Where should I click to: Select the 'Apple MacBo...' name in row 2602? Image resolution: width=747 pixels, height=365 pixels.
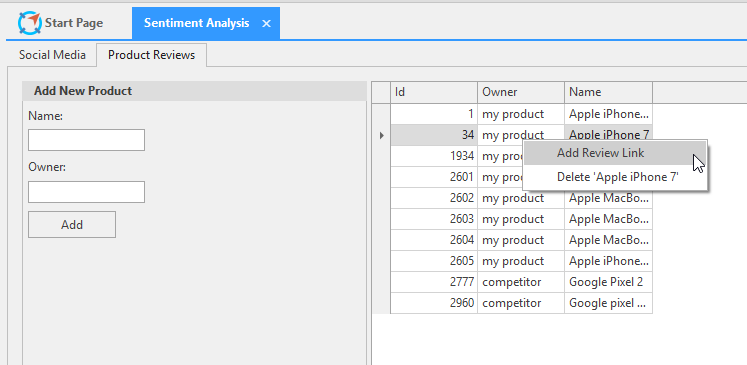tap(608, 198)
